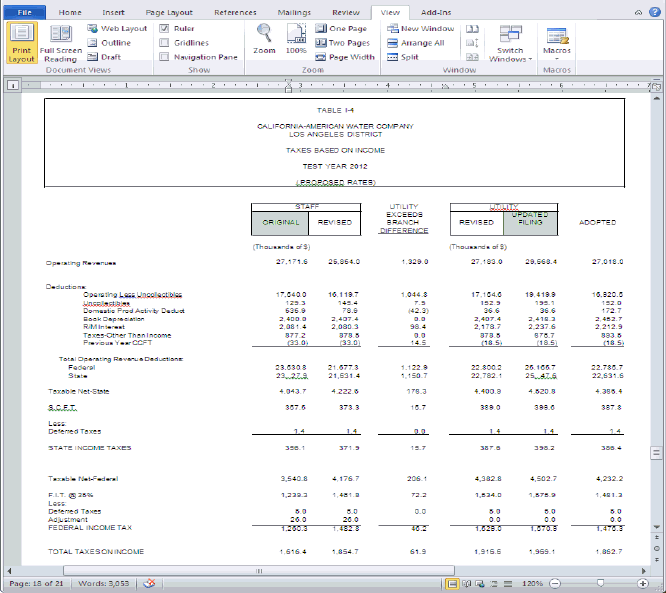Screen dimensions: 666x593
Task: Switch to Print Layout view
Action: (21, 43)
